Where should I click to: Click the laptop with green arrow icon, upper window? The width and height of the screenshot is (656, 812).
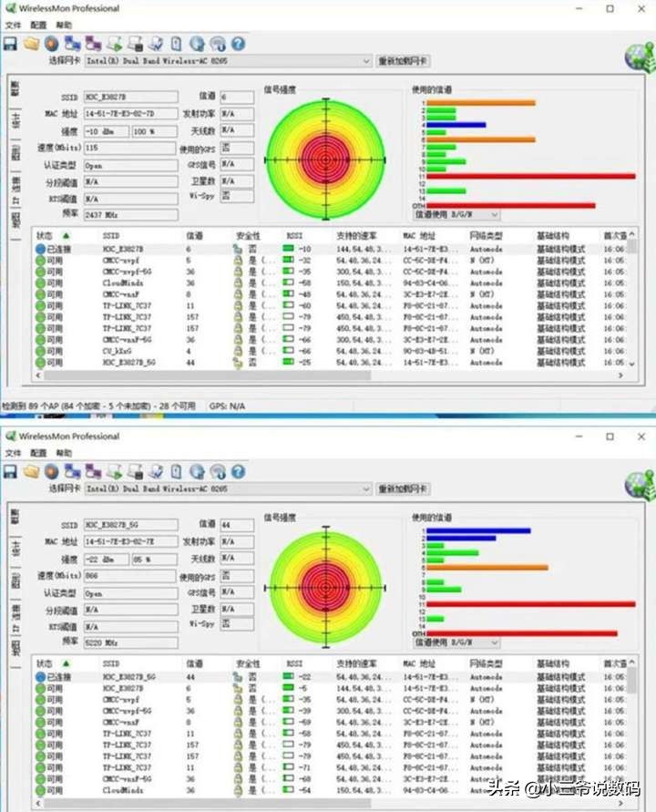coord(115,44)
